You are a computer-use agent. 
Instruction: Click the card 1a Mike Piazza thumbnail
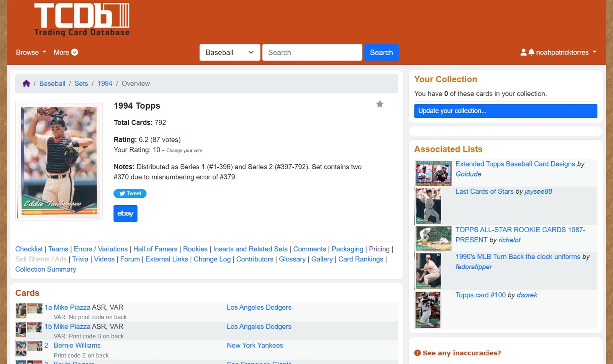tap(29, 310)
